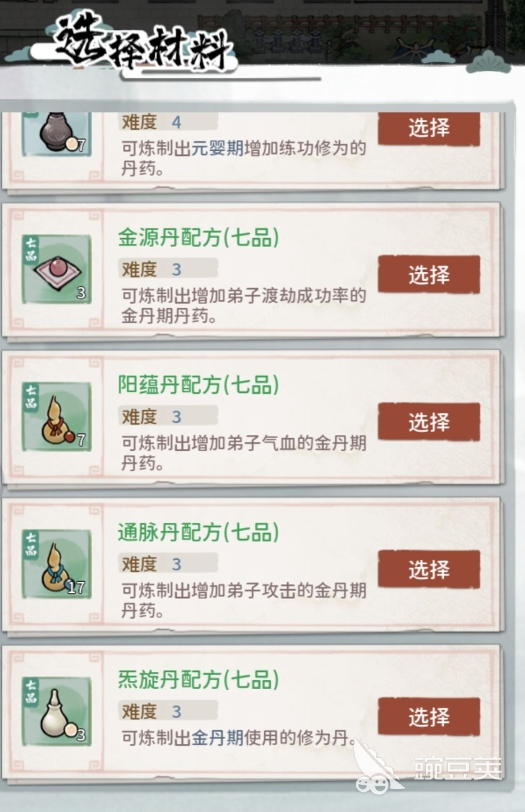The height and width of the screenshot is (812, 525).
Task: Select the 炁旋丹配方 recipe
Action: point(429,716)
